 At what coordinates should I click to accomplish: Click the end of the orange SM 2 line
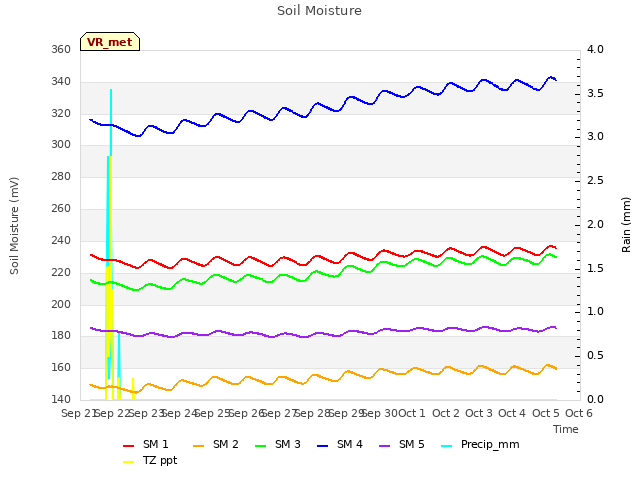click(556, 369)
